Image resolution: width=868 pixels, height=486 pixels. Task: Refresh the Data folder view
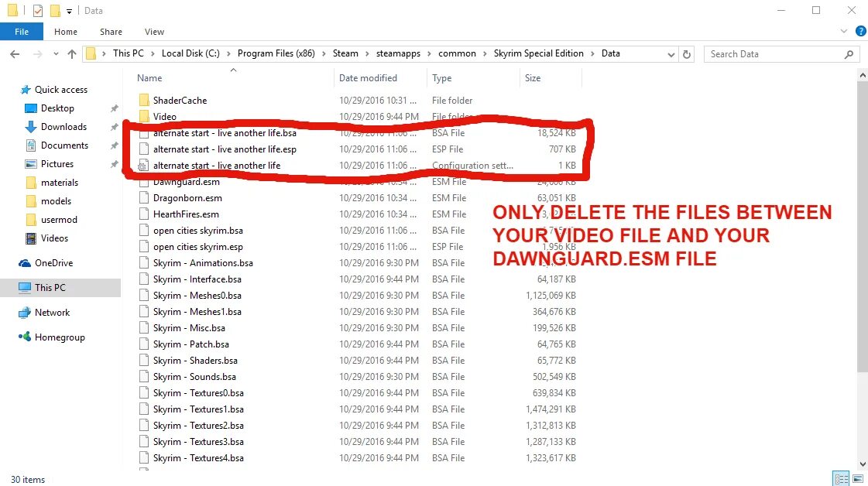click(687, 53)
